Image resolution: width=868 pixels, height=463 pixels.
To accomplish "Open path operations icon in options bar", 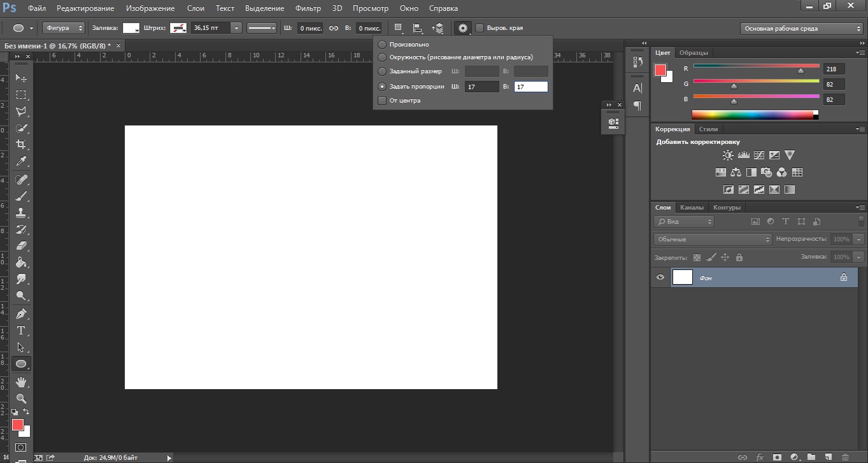I will click(x=398, y=28).
